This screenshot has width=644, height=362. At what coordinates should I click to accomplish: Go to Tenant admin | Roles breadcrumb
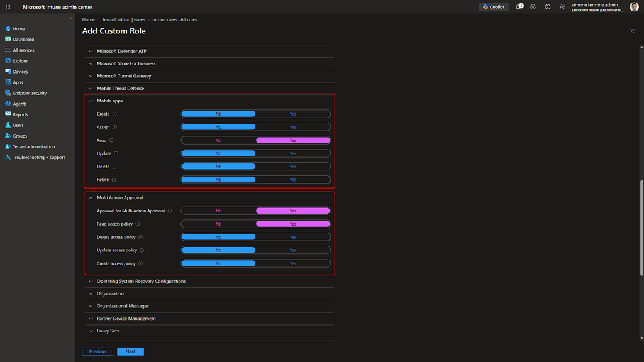tap(124, 19)
